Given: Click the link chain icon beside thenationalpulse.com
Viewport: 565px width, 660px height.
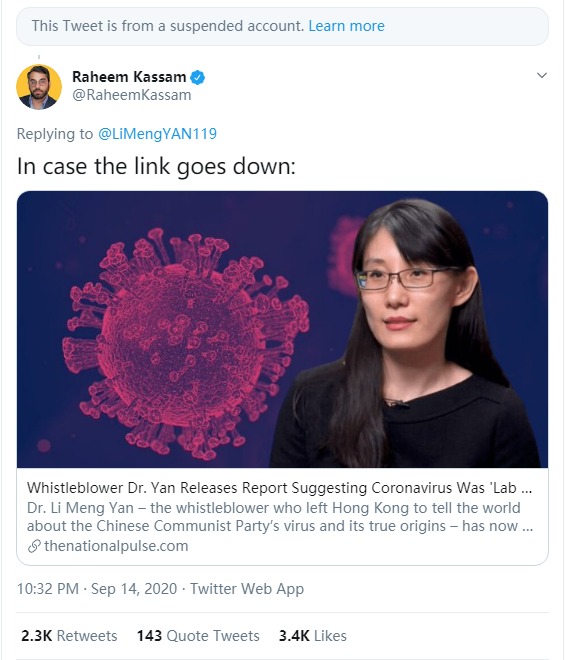Looking at the screenshot, I should click(x=34, y=546).
